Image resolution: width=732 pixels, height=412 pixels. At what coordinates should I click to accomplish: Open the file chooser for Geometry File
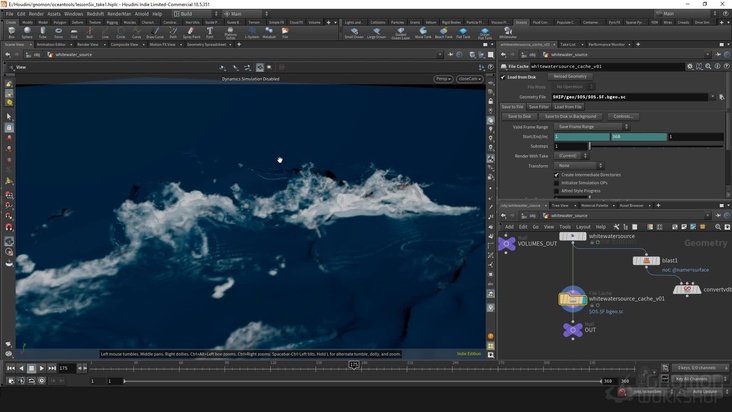point(722,97)
